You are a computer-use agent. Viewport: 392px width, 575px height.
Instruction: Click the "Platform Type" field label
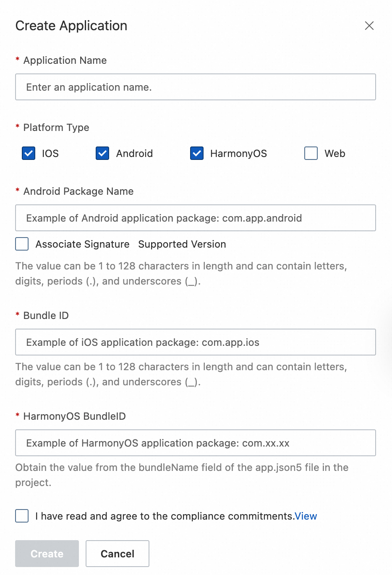[x=56, y=128]
